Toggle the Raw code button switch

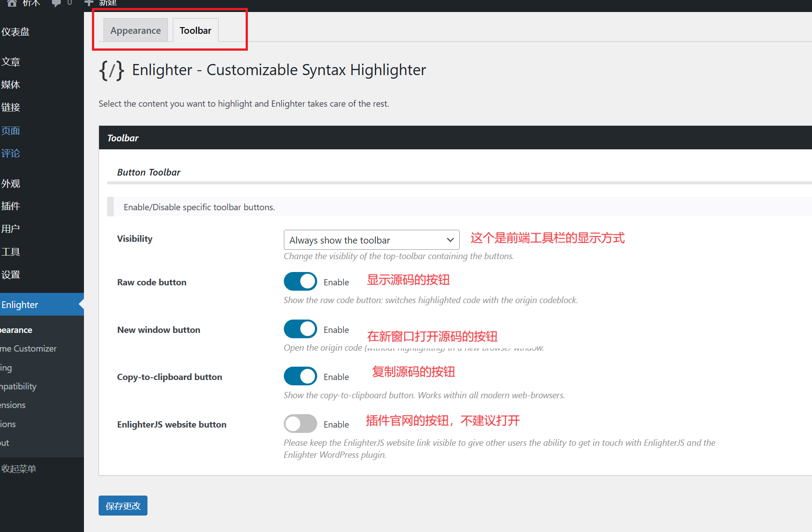(x=300, y=281)
